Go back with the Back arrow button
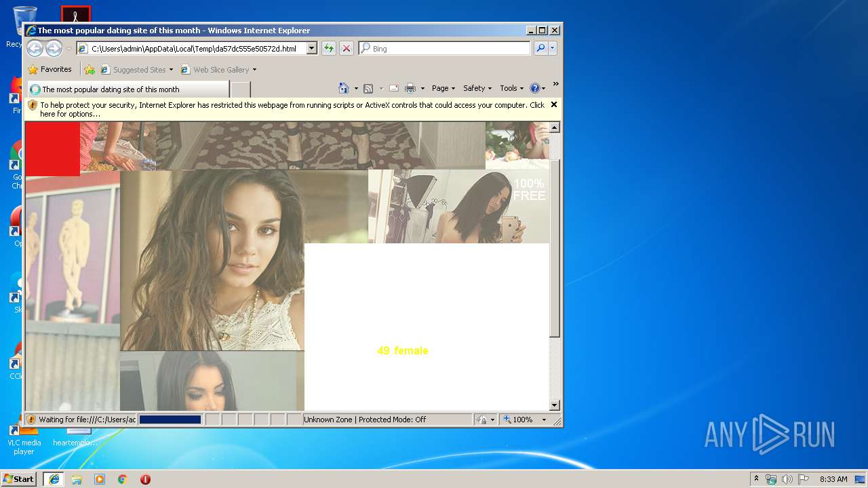The width and height of the screenshot is (868, 488). 35,48
